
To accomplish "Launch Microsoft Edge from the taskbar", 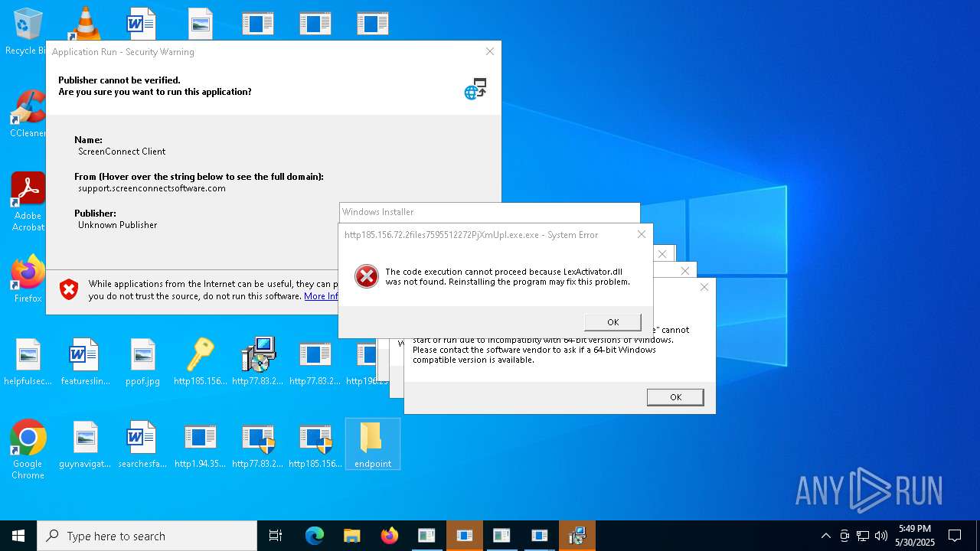I will (x=315, y=536).
